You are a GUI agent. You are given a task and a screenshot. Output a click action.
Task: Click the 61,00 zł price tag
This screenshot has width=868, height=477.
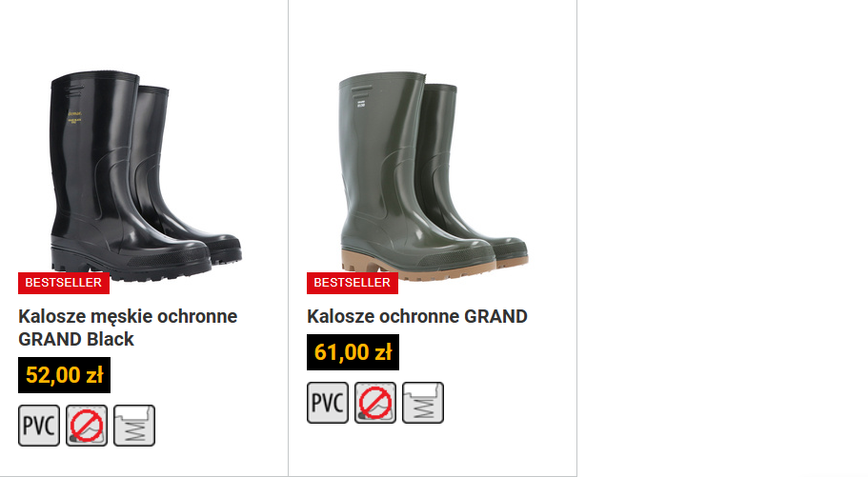[x=353, y=352]
